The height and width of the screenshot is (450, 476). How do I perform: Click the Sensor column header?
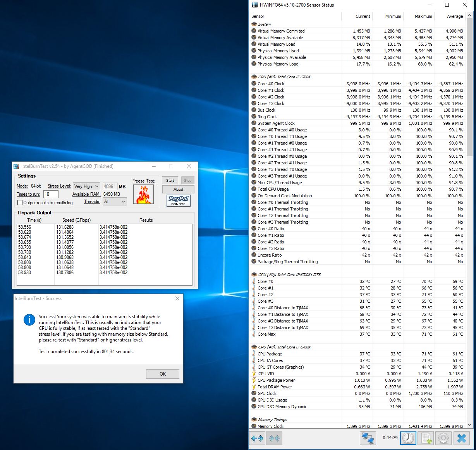coord(295,16)
